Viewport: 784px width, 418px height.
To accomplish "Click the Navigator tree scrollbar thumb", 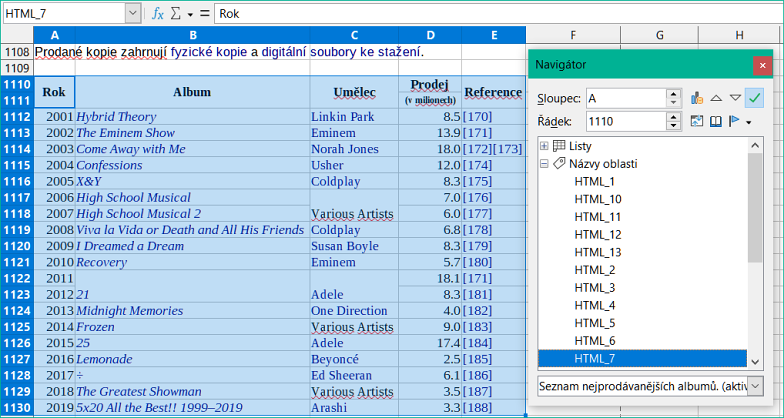I will [755, 208].
